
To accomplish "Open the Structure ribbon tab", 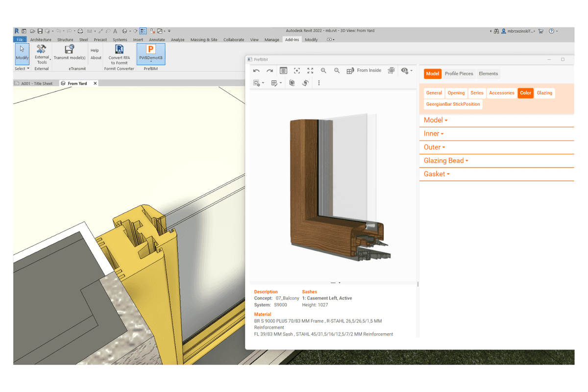I will (x=65, y=40).
